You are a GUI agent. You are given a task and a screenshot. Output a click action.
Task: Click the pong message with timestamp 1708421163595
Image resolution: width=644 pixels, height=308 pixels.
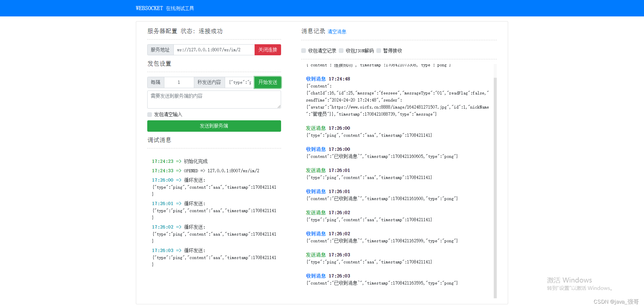[382, 283]
